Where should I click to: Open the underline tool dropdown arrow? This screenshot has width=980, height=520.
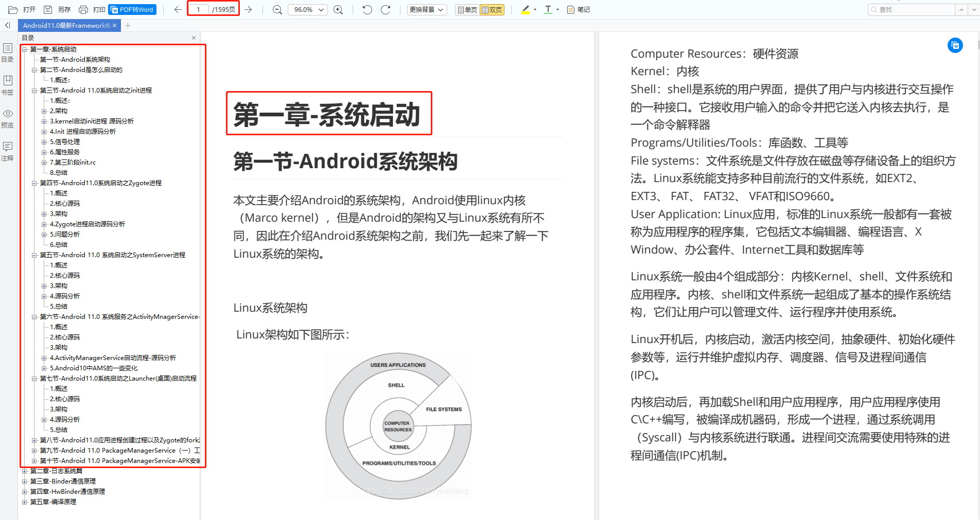(x=557, y=10)
